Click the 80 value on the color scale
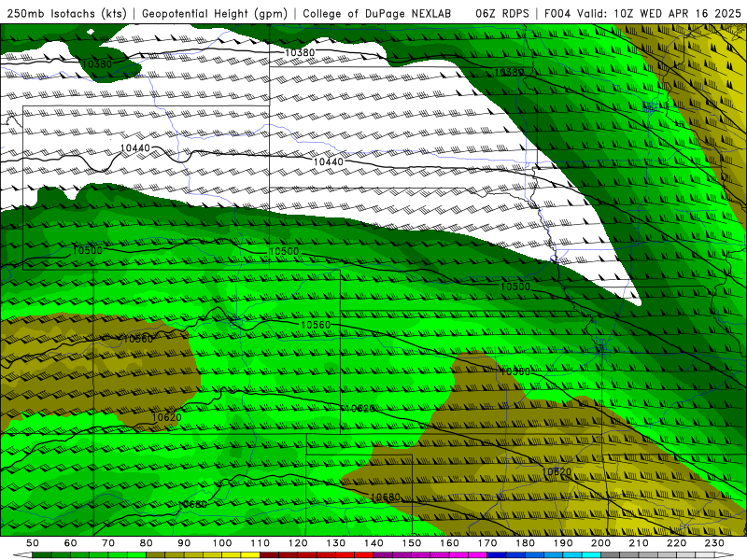 [147, 543]
